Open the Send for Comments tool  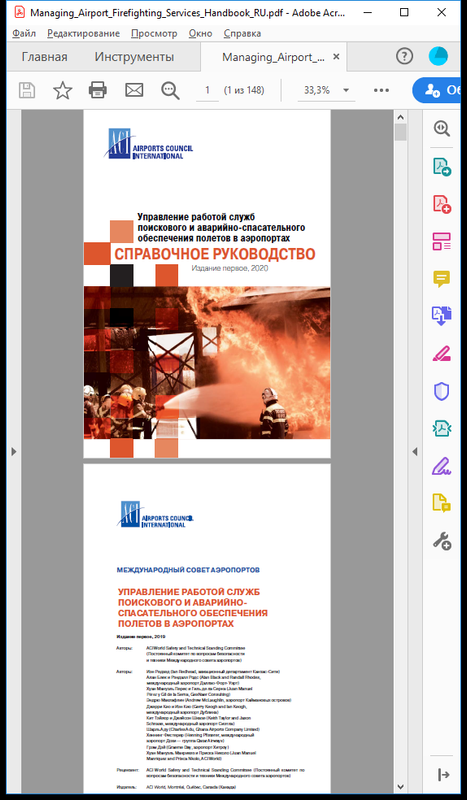click(442, 503)
